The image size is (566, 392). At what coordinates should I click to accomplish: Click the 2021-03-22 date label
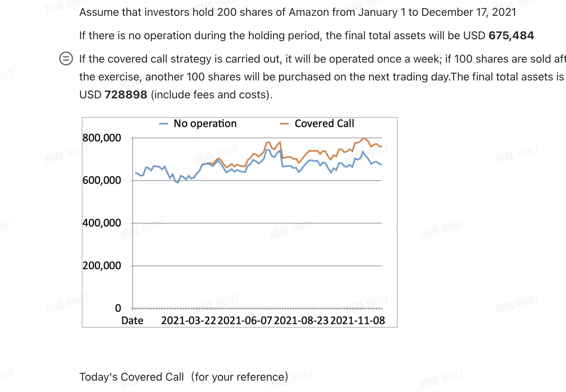(188, 320)
